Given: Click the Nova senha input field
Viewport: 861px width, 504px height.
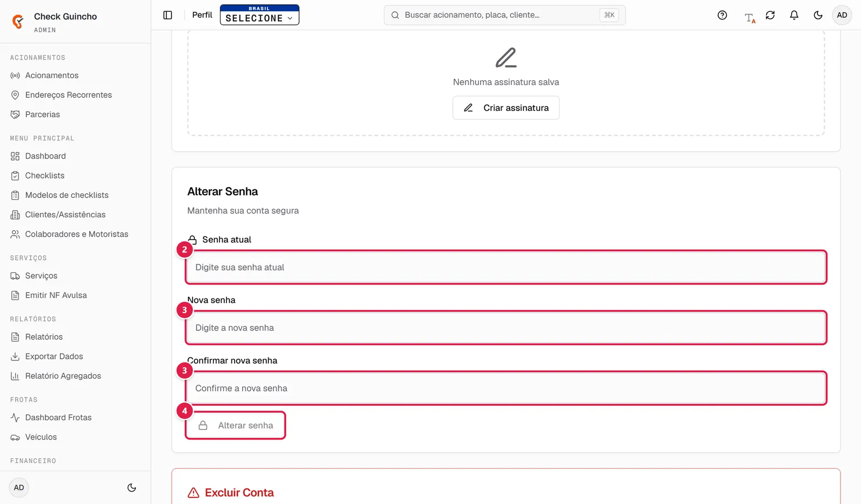Looking at the screenshot, I should tap(506, 328).
